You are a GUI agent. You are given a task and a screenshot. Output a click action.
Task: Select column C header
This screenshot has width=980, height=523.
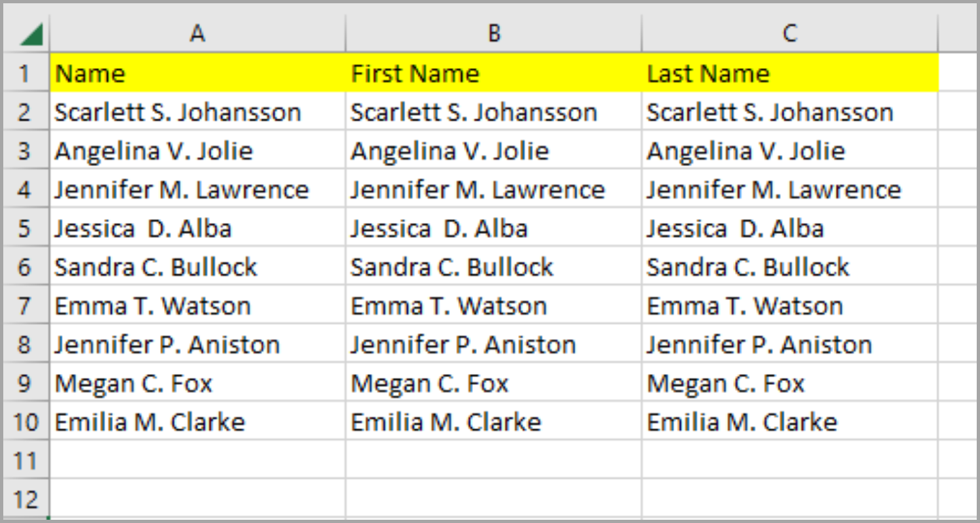pos(789,33)
